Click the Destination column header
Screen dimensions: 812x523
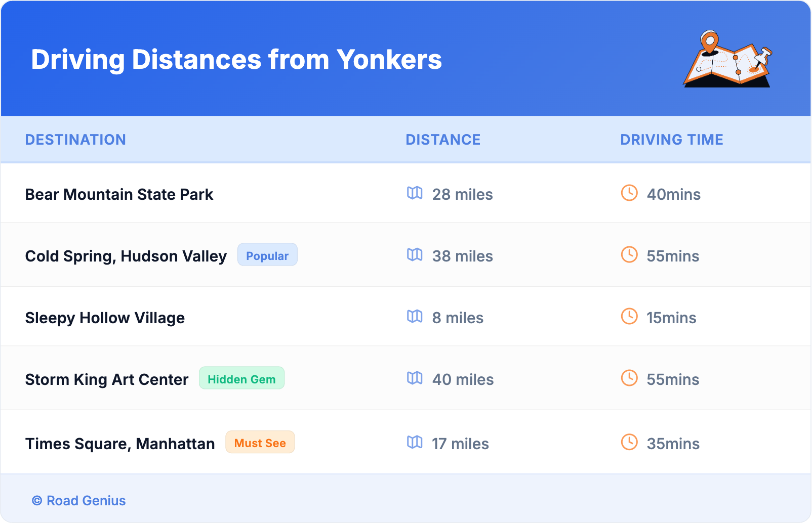(75, 140)
